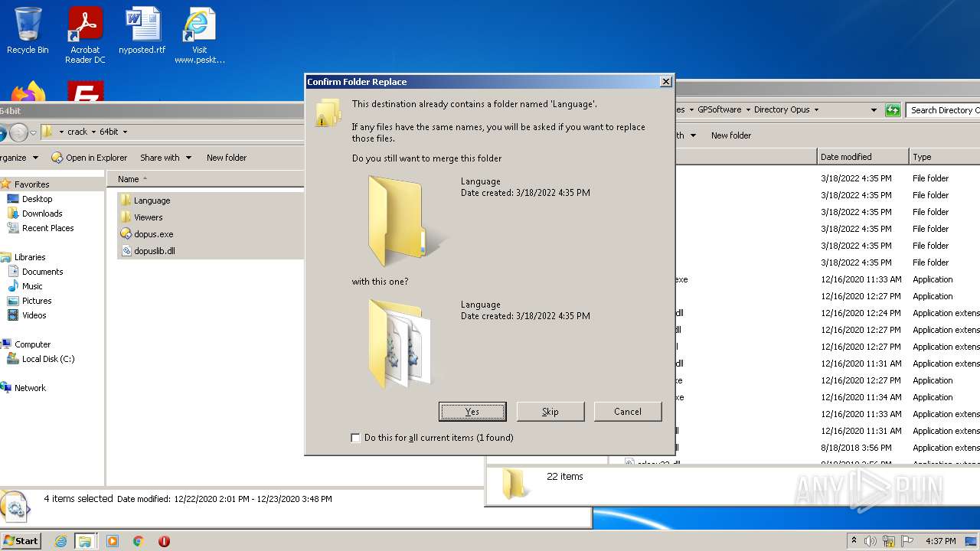Click the red security icon in taskbar
The image size is (980, 551).
[x=164, y=541]
